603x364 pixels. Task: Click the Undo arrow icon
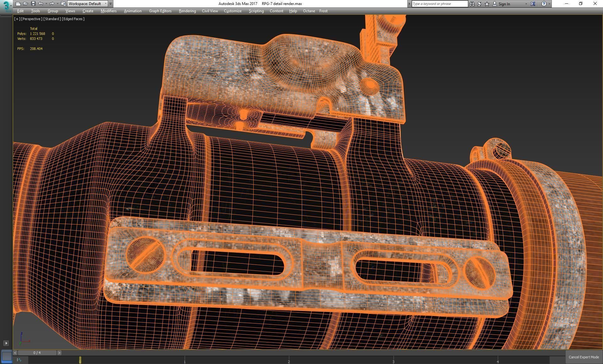tap(41, 4)
